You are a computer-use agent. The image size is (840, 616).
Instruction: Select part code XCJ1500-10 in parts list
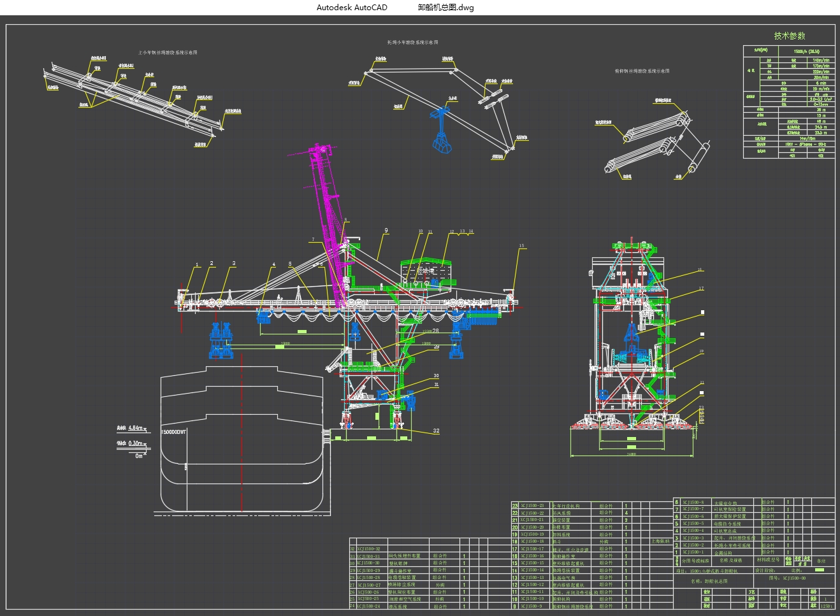pyautogui.click(x=532, y=598)
